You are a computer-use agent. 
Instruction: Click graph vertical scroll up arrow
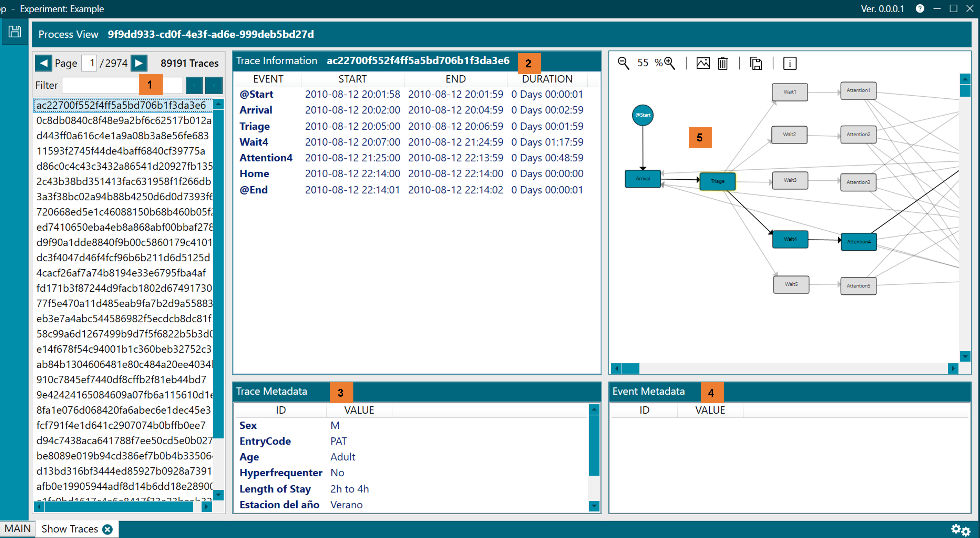[x=965, y=79]
